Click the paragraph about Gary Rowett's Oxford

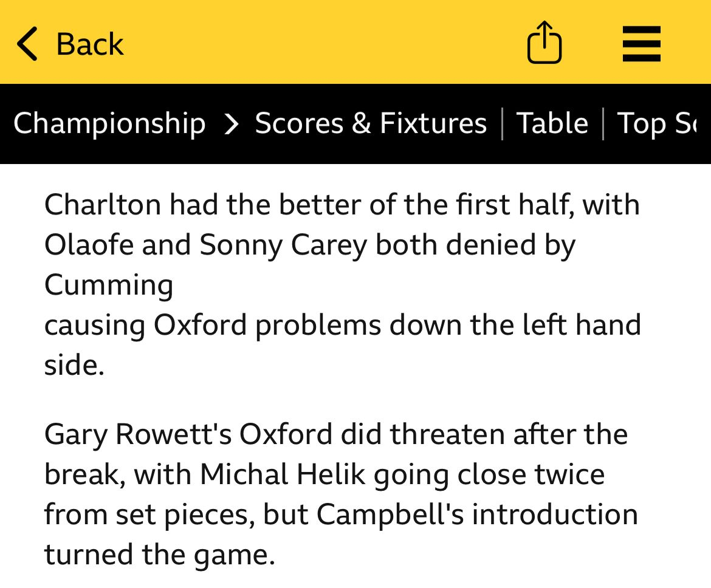point(341,494)
